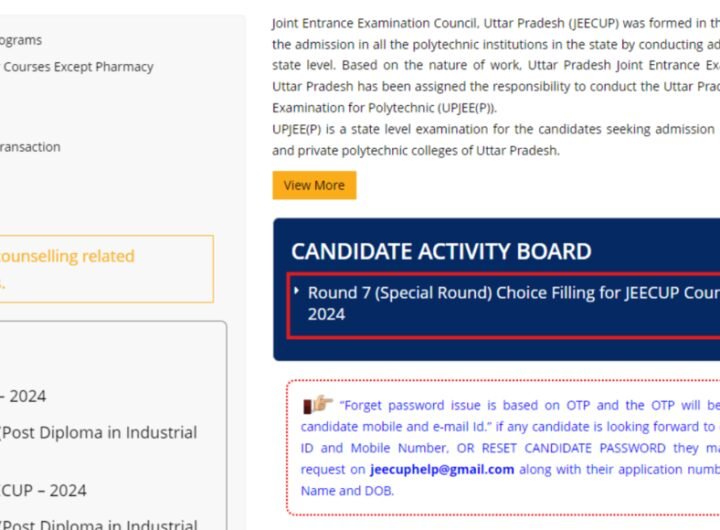720x530 pixels.
Task: Click the JEECUP – 2024 heading link
Action: 43,491
